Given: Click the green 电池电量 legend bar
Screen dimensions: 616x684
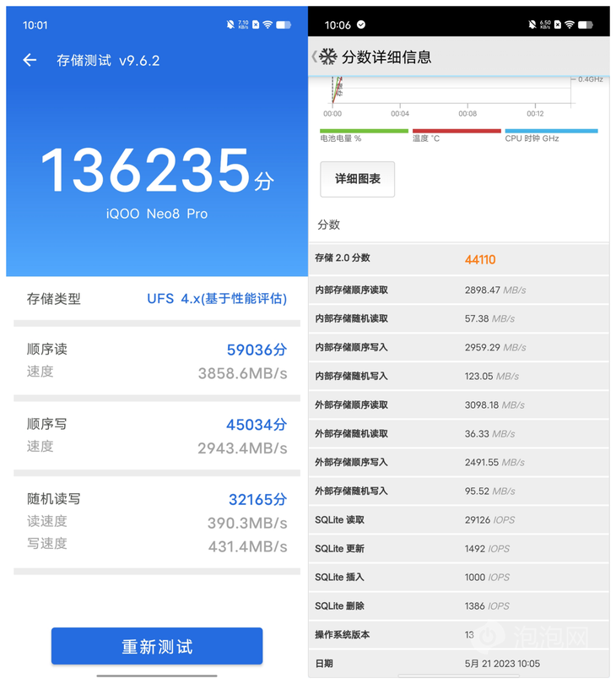Looking at the screenshot, I should pos(364,131).
